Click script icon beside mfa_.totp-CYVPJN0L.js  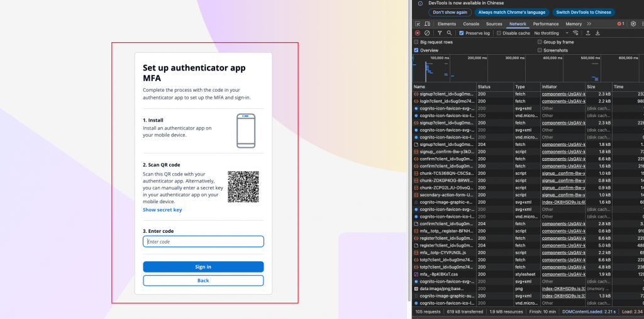click(x=416, y=252)
